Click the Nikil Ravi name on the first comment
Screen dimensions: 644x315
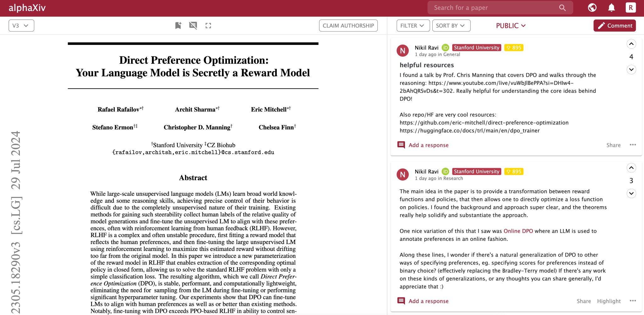click(426, 48)
